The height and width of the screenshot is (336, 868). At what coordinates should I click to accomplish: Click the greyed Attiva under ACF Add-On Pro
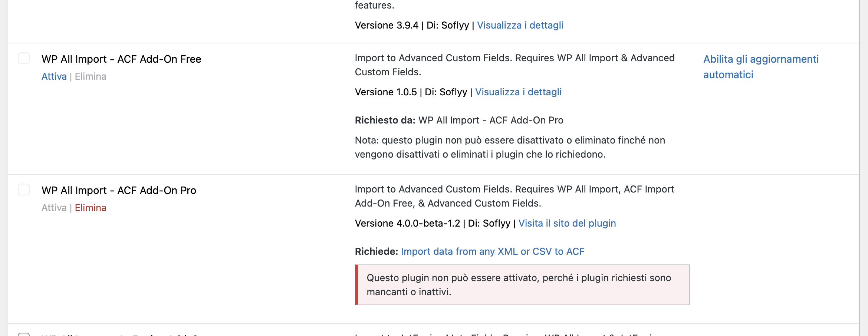pos(54,208)
